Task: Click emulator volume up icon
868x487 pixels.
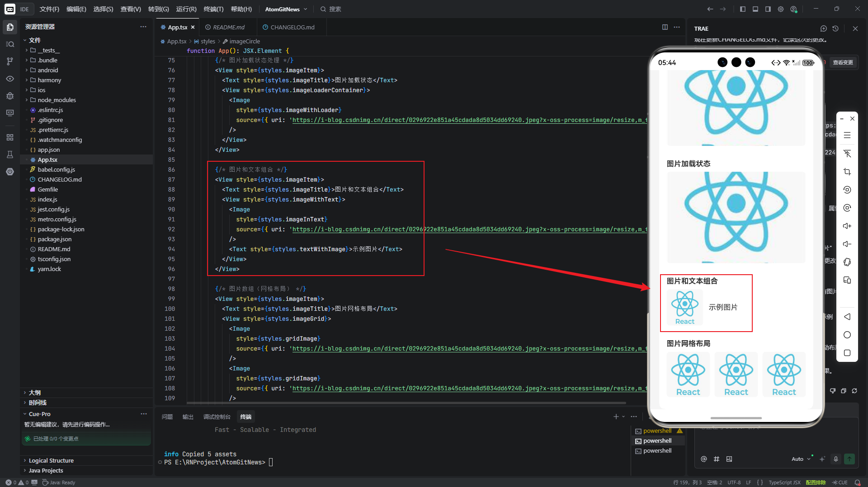Action: tap(847, 226)
